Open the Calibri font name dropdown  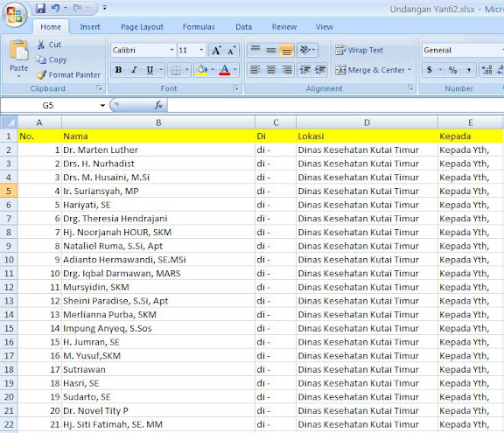[172, 50]
